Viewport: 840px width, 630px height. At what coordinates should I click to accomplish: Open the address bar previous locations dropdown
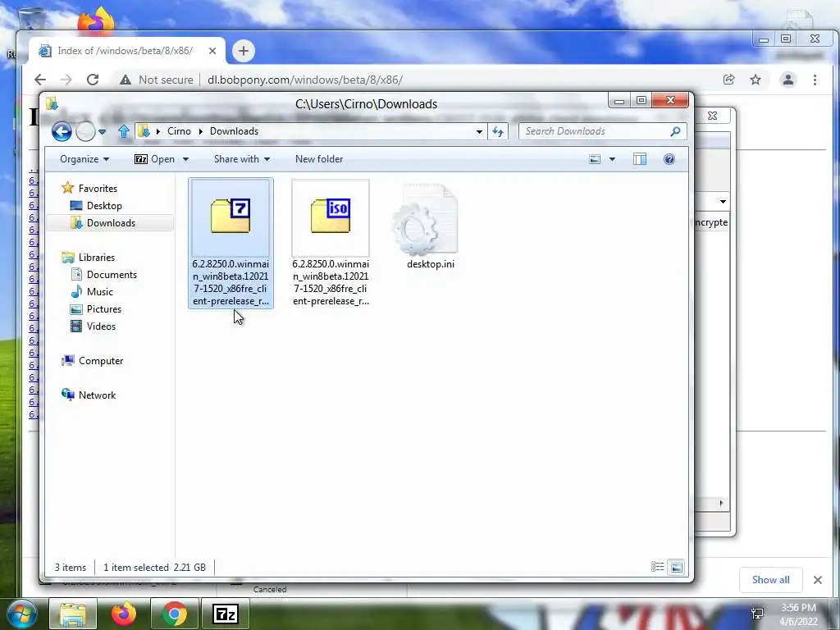(x=479, y=132)
